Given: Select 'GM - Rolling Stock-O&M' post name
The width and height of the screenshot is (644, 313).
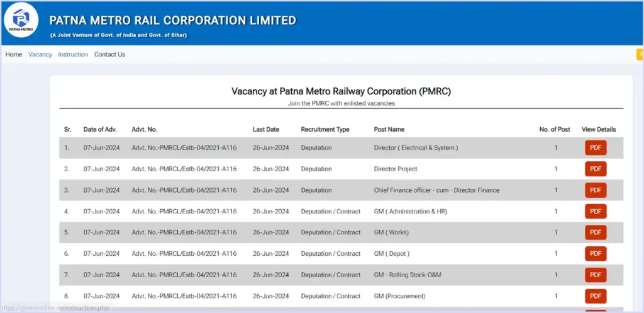Looking at the screenshot, I should tap(408, 275).
